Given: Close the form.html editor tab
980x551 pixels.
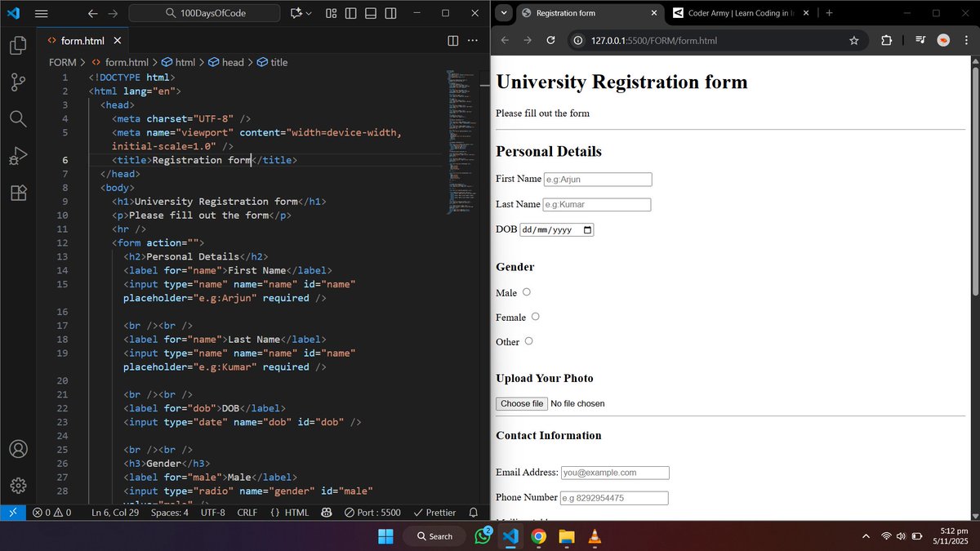Looking at the screenshot, I should click(118, 41).
